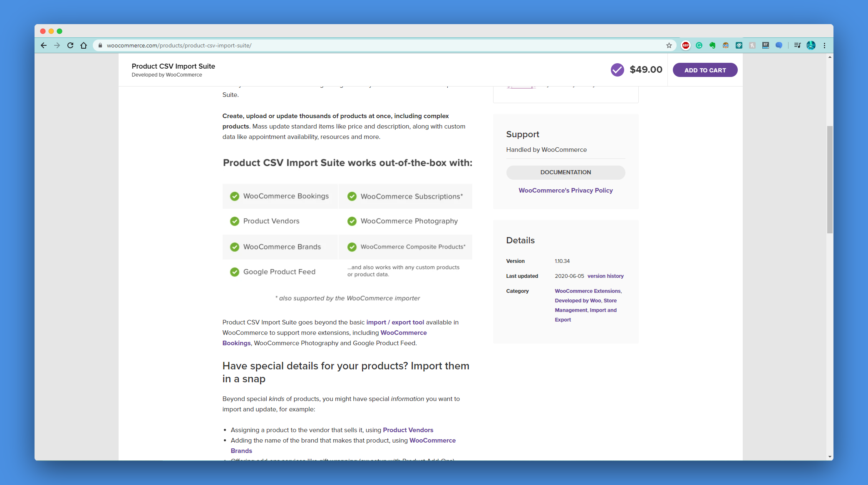Open the Chrome profile avatar
Screen dimensions: 868x485
tap(811, 45)
